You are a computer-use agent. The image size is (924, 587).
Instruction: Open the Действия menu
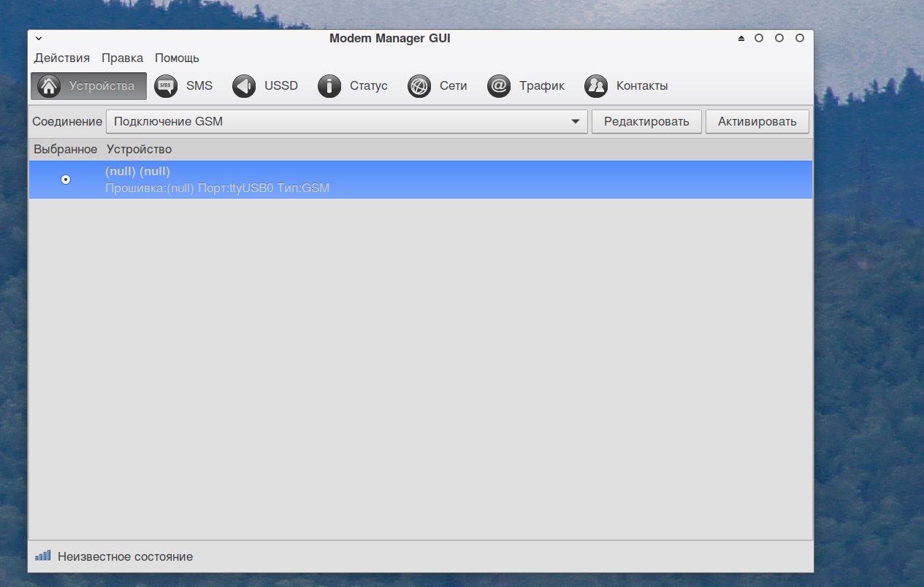tap(62, 58)
